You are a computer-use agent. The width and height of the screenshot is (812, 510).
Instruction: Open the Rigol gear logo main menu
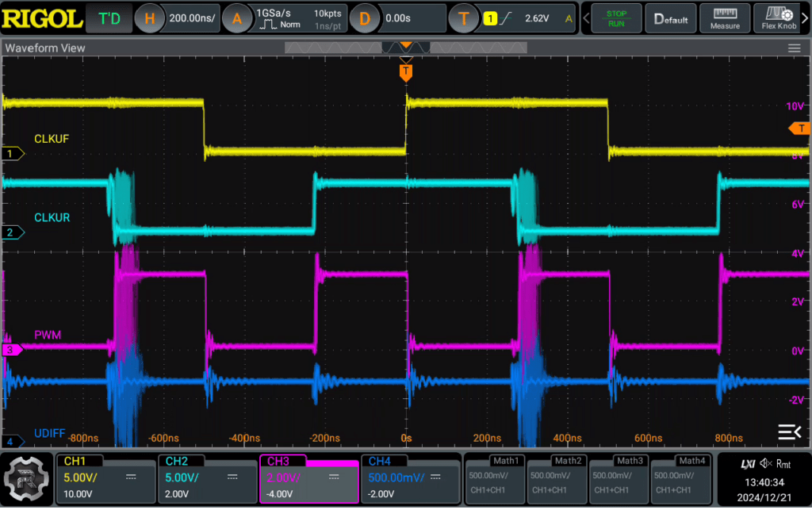tap(26, 479)
